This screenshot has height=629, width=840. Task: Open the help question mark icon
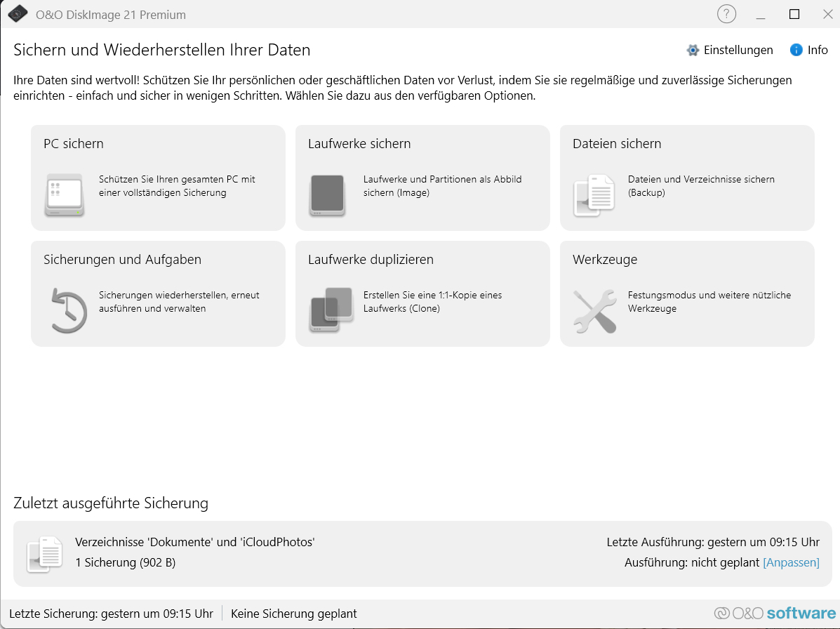726,14
